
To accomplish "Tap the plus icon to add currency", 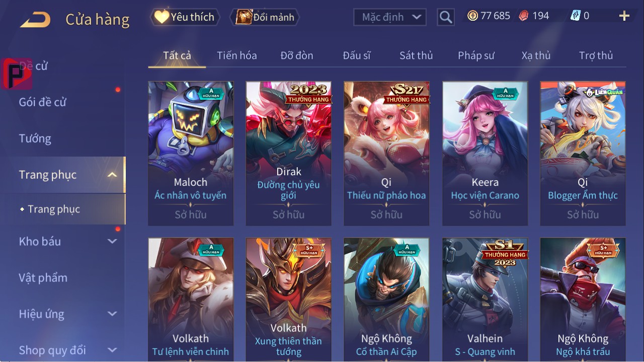I will pos(624,16).
